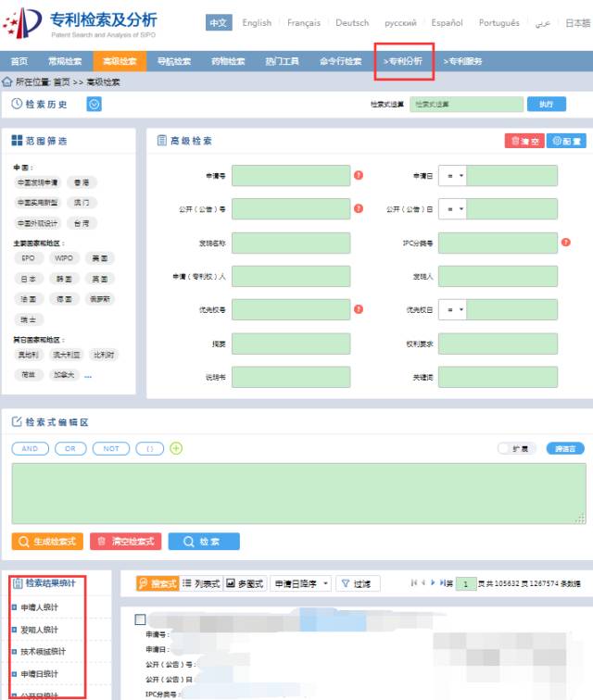Open the 常规检索 navigation tab
593x700 pixels.
pos(65,61)
